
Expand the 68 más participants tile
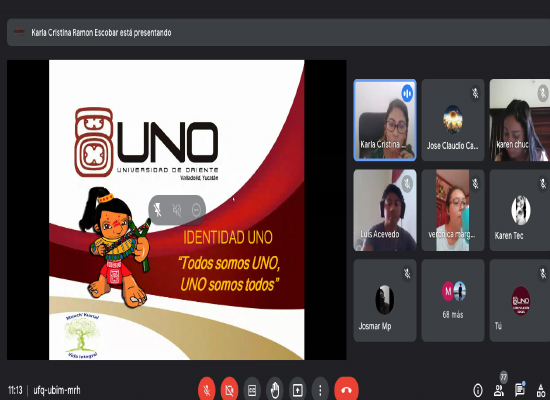[x=453, y=300]
